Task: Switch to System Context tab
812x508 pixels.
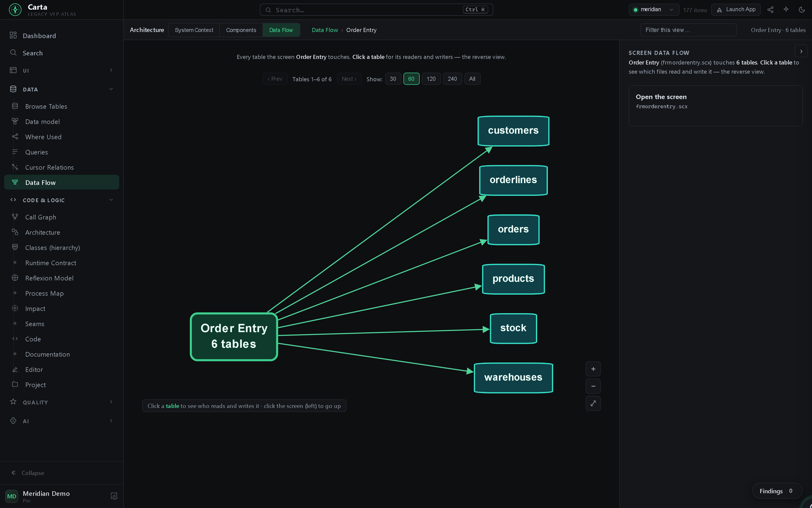Action: (194, 30)
